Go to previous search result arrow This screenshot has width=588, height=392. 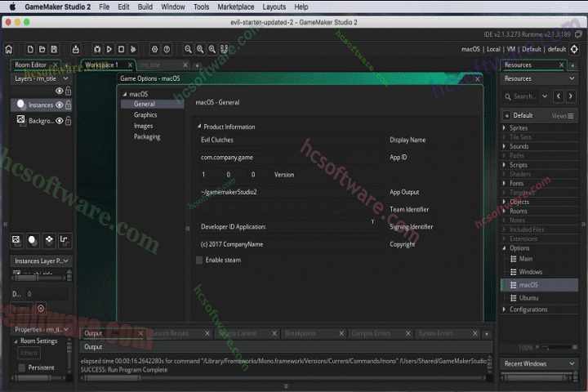click(x=559, y=96)
